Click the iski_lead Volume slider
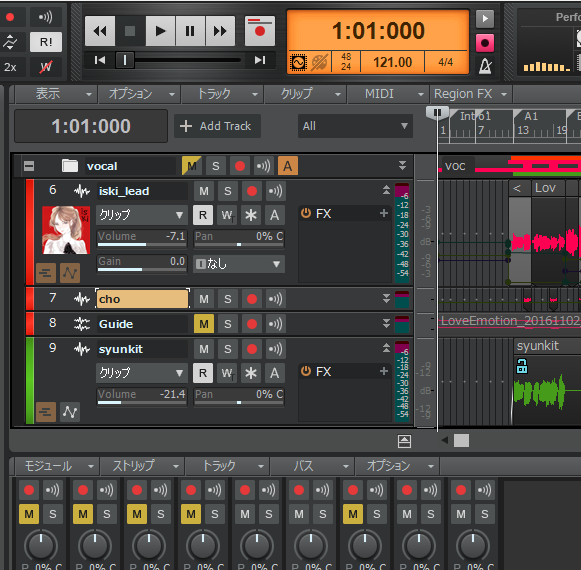 click(x=142, y=239)
